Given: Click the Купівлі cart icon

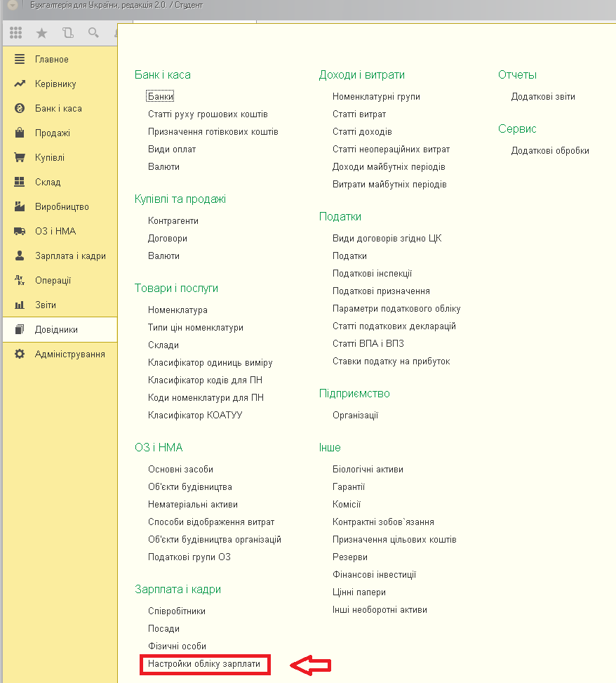Looking at the screenshot, I should click(20, 157).
